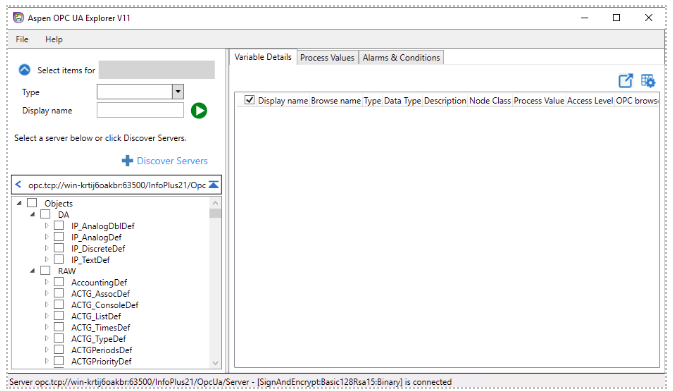This screenshot has height=391, width=673.
Task: Click the export/open in new window icon
Action: [625, 81]
